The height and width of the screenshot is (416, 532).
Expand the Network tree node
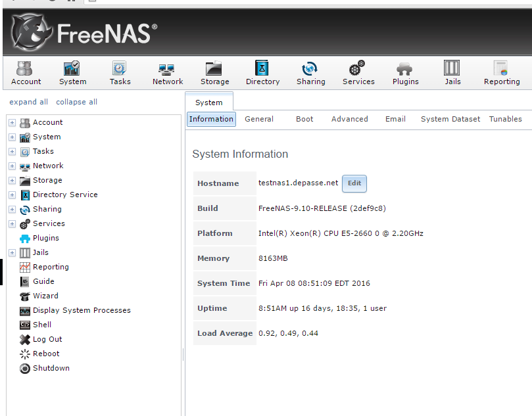tap(12, 166)
